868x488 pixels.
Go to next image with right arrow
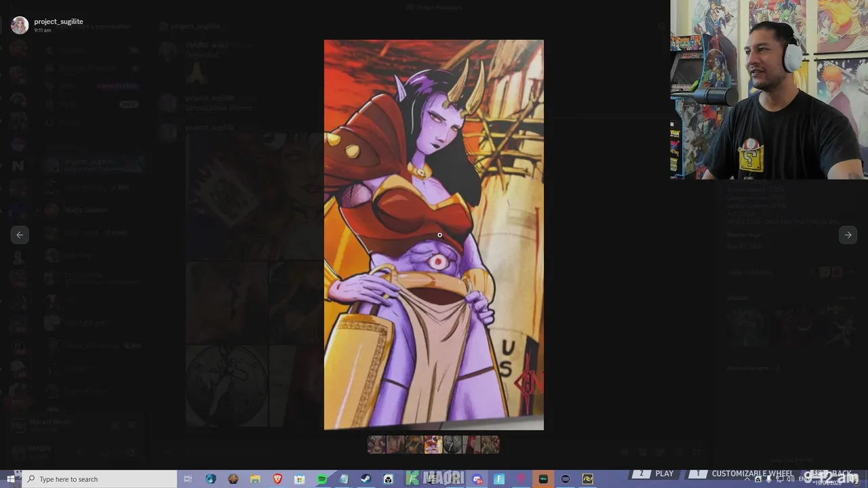pyautogui.click(x=848, y=235)
